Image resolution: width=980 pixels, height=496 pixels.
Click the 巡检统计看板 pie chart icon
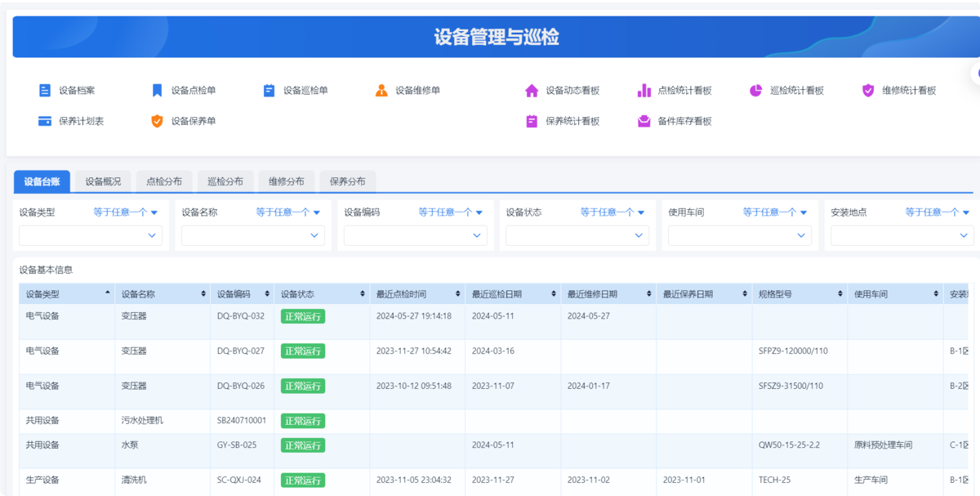point(756,91)
